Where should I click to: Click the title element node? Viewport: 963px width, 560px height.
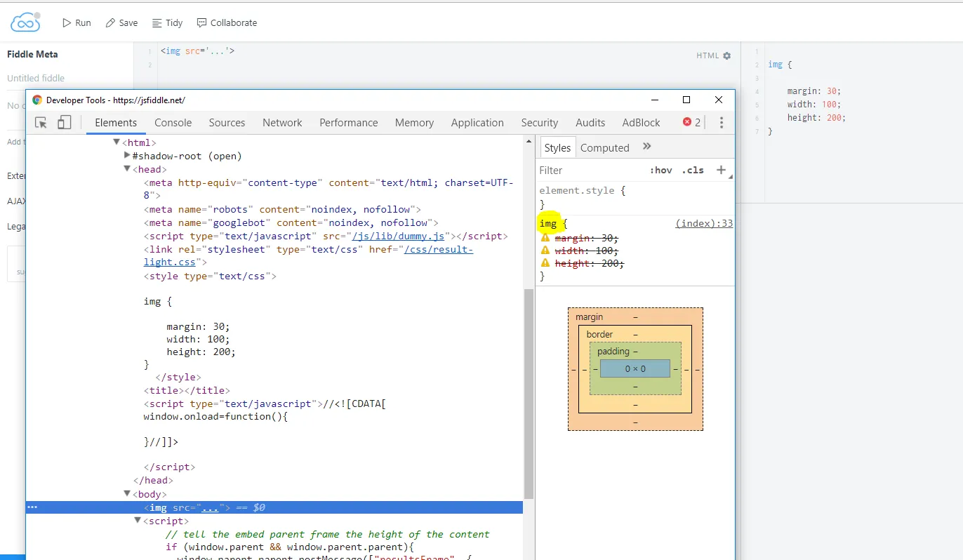187,390
